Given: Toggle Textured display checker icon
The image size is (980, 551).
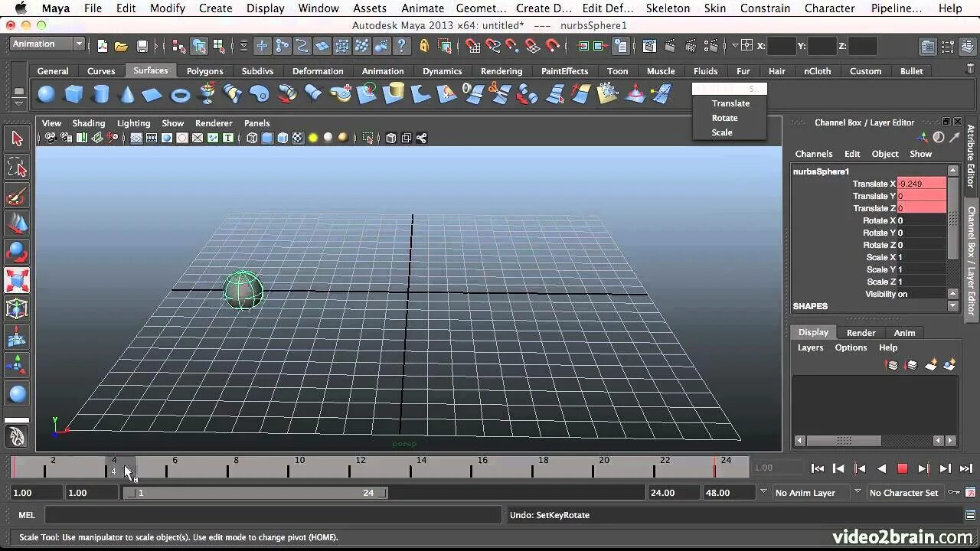Looking at the screenshot, I should (298, 138).
